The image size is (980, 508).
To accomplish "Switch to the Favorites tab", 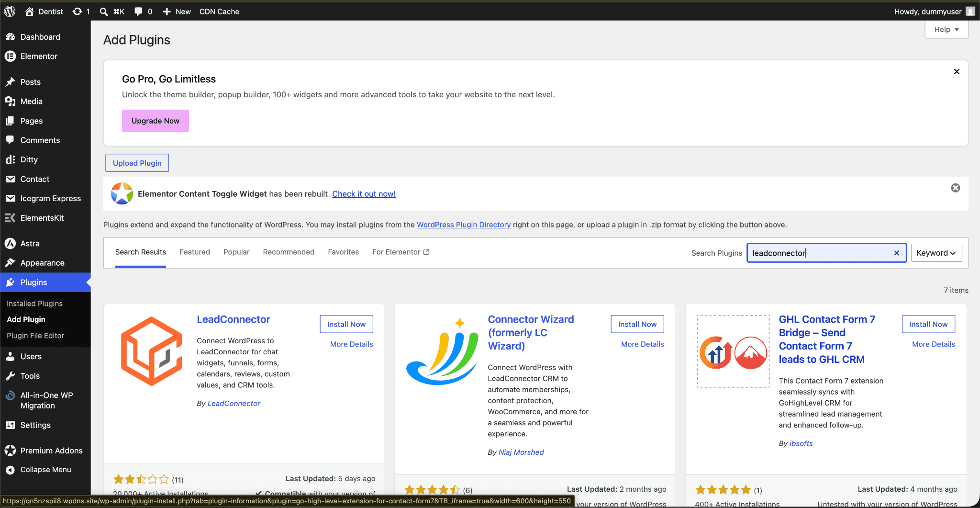I will [343, 252].
